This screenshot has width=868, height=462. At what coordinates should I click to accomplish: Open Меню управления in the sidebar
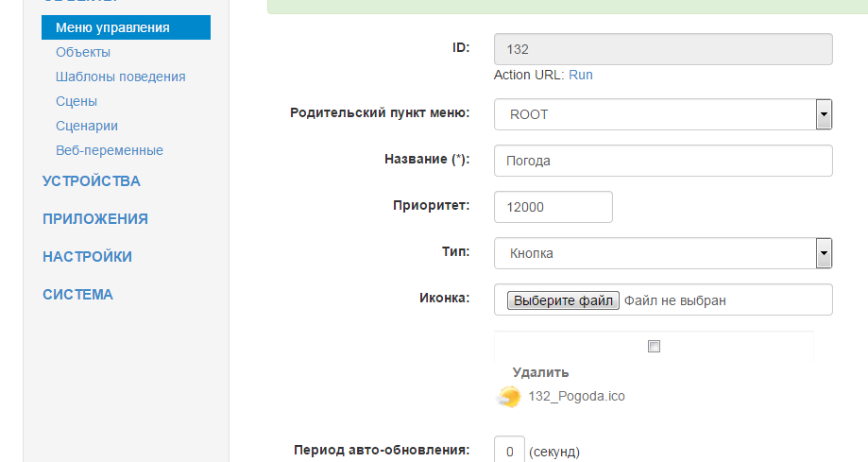click(x=112, y=27)
